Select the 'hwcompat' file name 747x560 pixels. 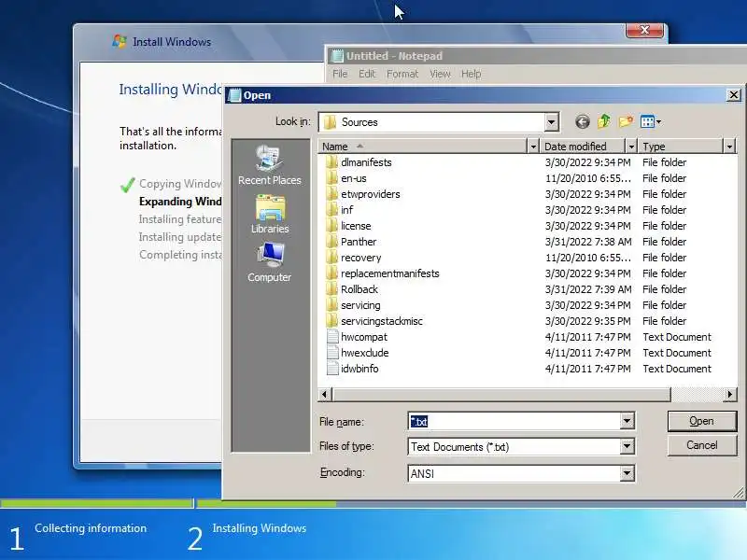pos(364,337)
